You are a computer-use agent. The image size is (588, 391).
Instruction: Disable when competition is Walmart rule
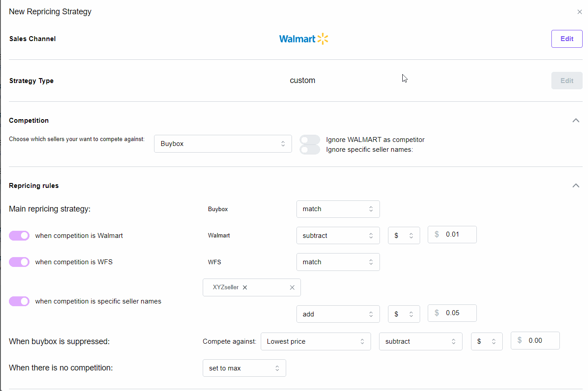point(19,236)
